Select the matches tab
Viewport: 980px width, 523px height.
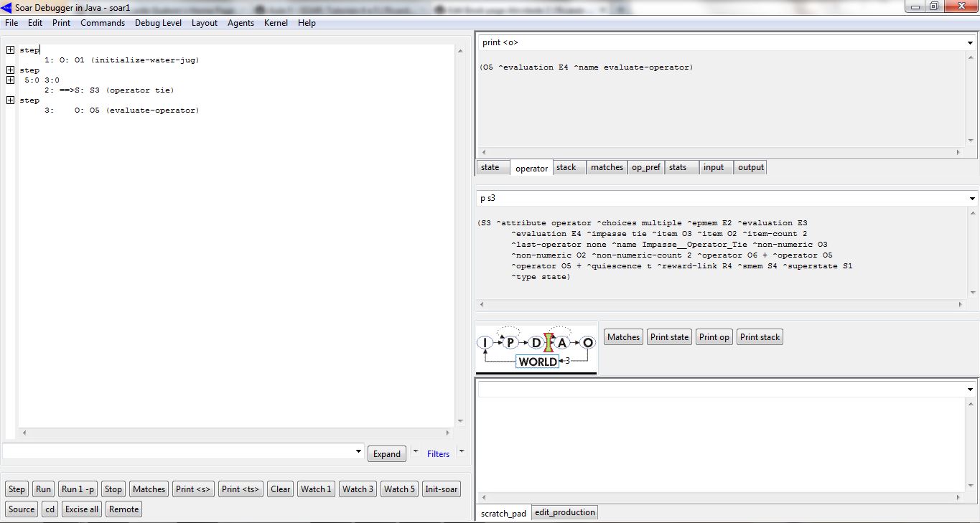pos(607,167)
